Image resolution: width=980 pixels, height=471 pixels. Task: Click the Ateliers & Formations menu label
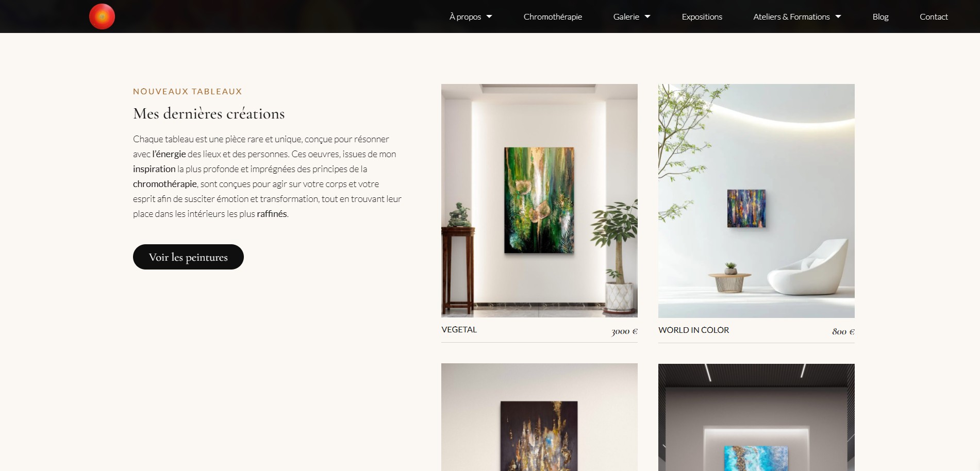pyautogui.click(x=791, y=16)
